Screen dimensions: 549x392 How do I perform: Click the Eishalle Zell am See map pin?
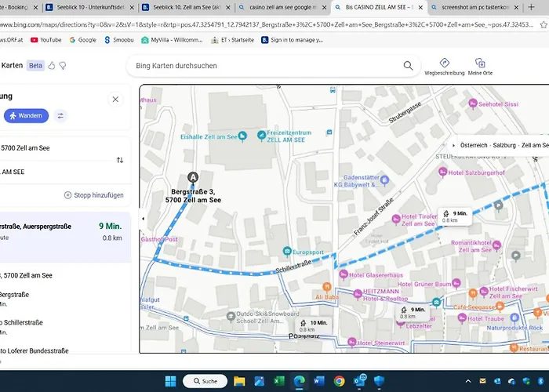242,136
